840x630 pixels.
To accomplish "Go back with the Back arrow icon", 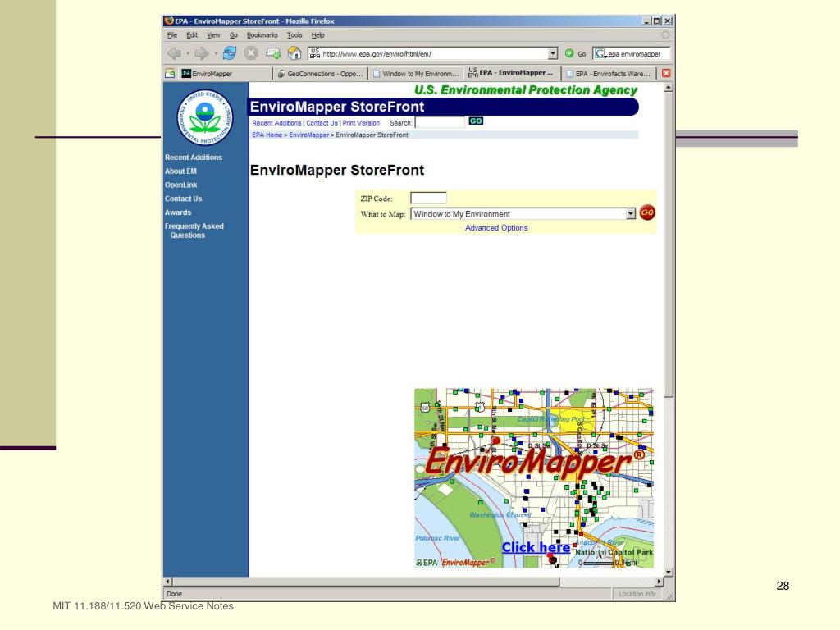I will 174,53.
